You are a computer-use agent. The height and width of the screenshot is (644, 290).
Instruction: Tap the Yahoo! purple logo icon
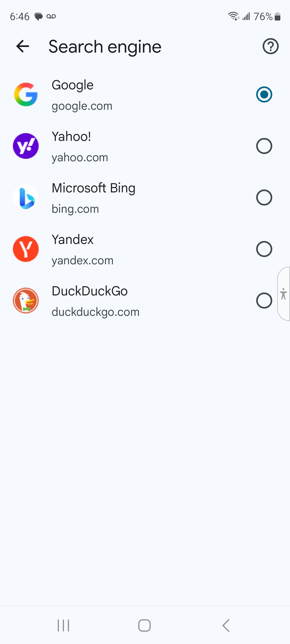(26, 146)
